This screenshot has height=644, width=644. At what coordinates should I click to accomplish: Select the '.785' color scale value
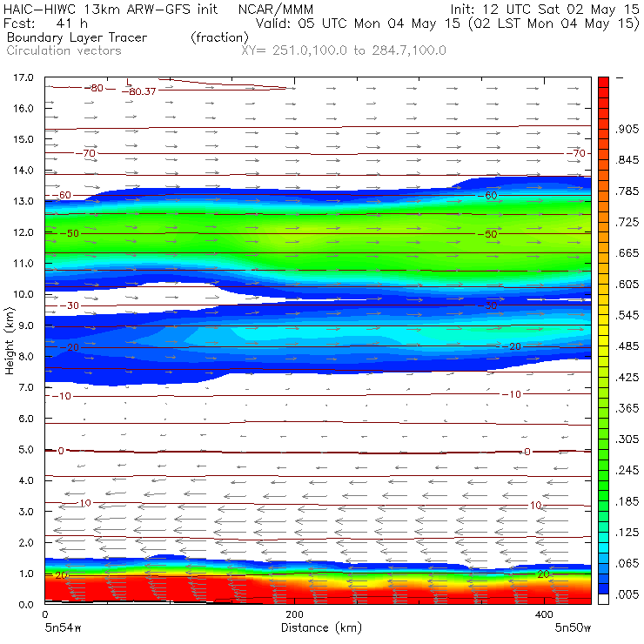pyautogui.click(x=627, y=191)
